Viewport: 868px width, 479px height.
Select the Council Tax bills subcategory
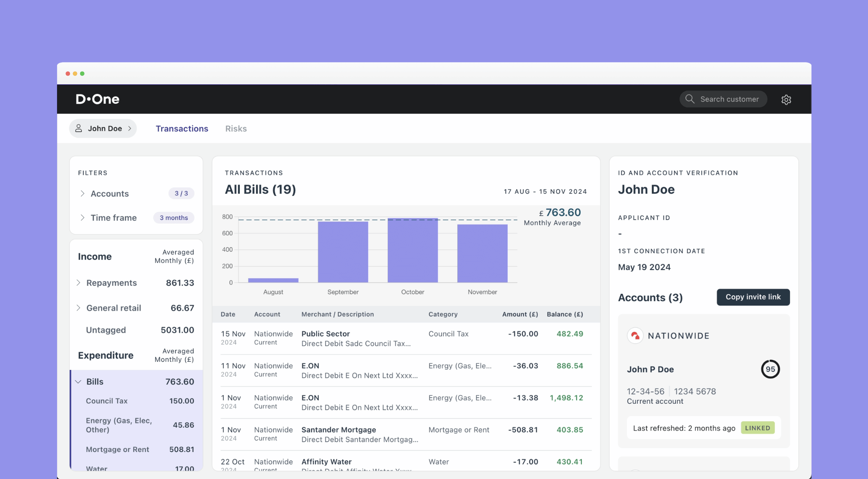click(x=107, y=401)
